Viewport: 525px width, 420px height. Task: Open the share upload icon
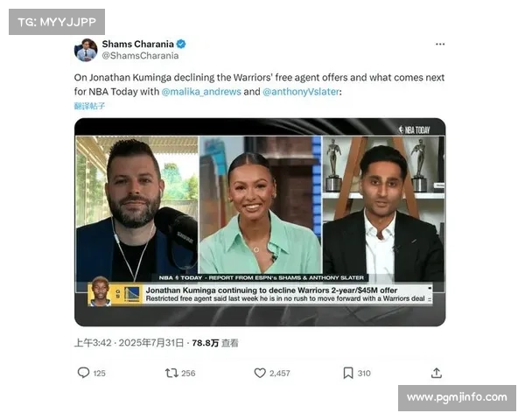(437, 373)
